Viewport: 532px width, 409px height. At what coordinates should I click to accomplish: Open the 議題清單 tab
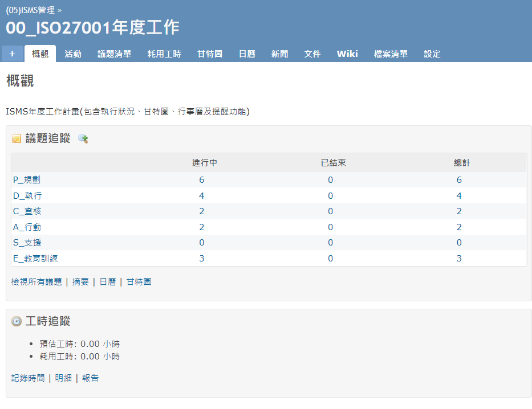coord(115,54)
